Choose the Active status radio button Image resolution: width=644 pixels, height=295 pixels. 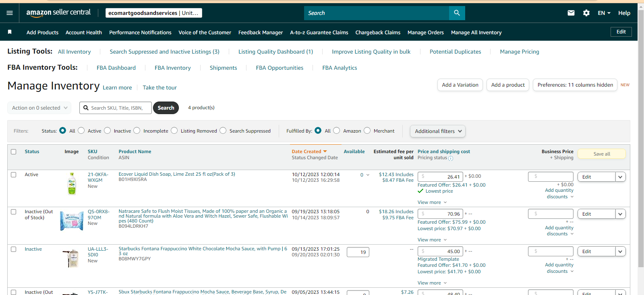click(81, 131)
